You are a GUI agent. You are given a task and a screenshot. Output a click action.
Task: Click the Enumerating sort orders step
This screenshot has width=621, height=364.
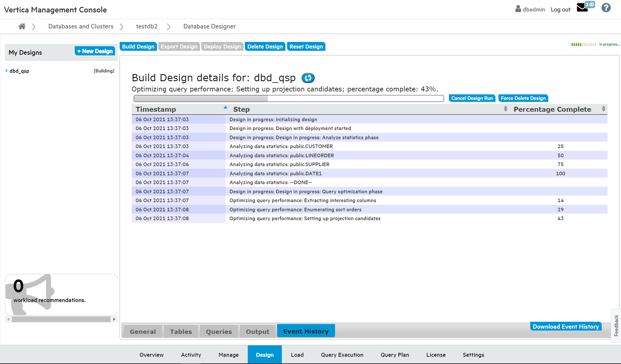(x=370, y=209)
